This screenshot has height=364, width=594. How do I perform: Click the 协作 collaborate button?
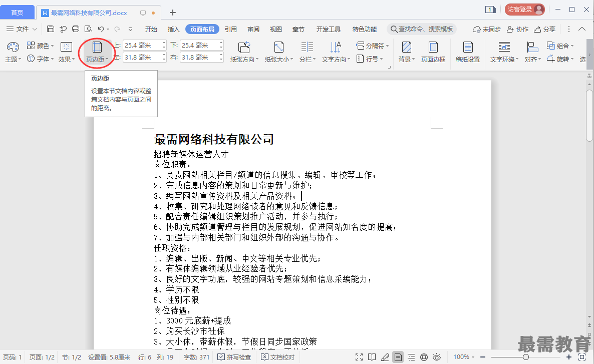[x=517, y=29]
